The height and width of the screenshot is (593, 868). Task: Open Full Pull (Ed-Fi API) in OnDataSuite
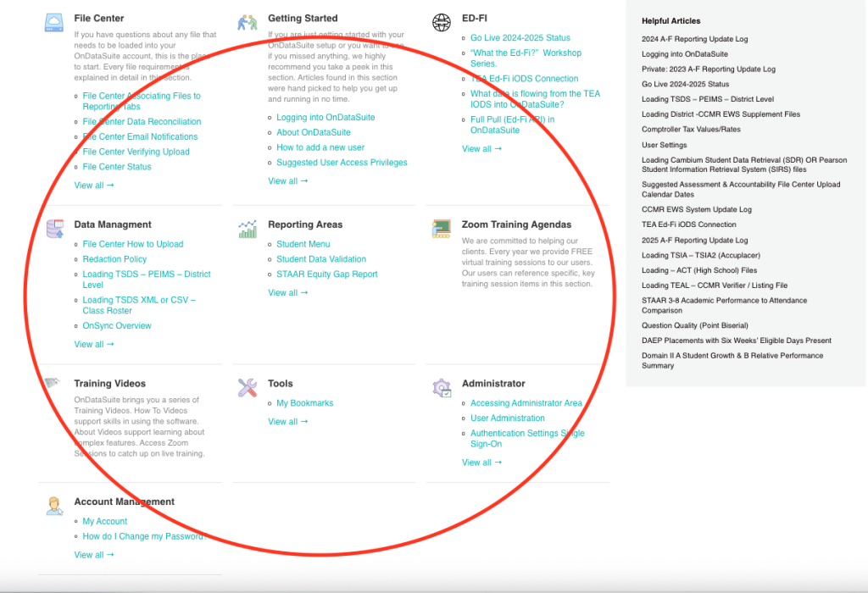tap(513, 125)
